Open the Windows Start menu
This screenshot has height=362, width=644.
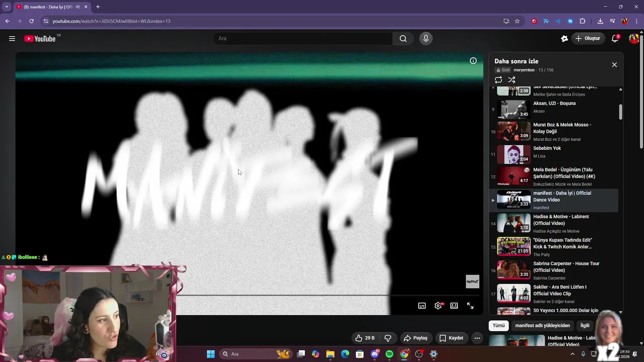pos(211,354)
